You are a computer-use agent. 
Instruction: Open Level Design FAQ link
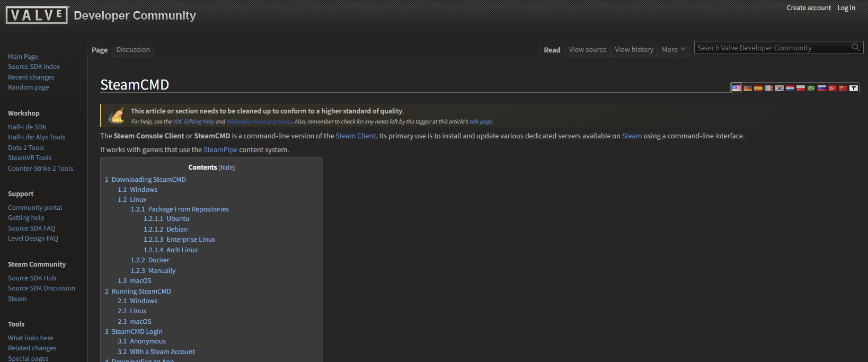[x=33, y=239]
